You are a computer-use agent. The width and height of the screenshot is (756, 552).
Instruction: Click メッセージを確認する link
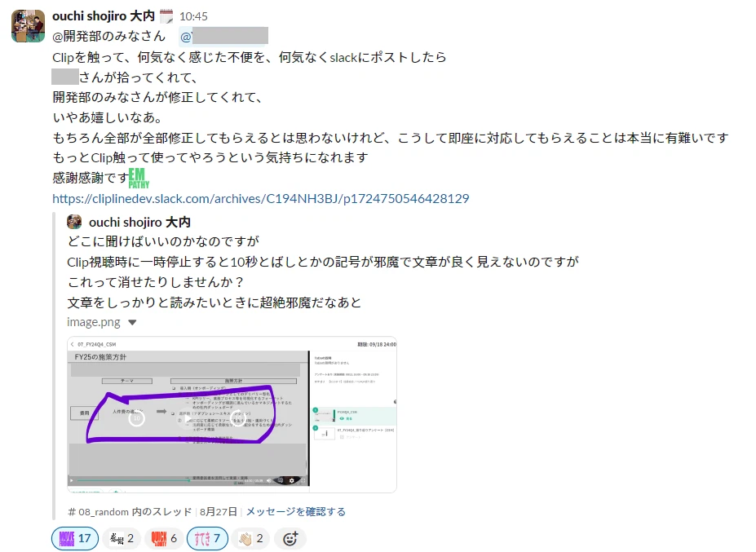[296, 511]
